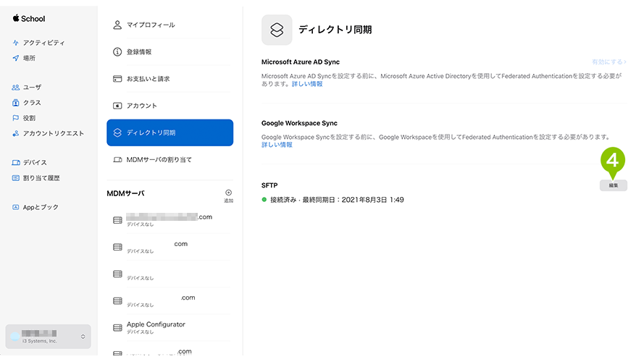Image resolution: width=644 pixels, height=362 pixels.
Task: Select 割り当て履歴 label in sidebar
Action: 41,178
